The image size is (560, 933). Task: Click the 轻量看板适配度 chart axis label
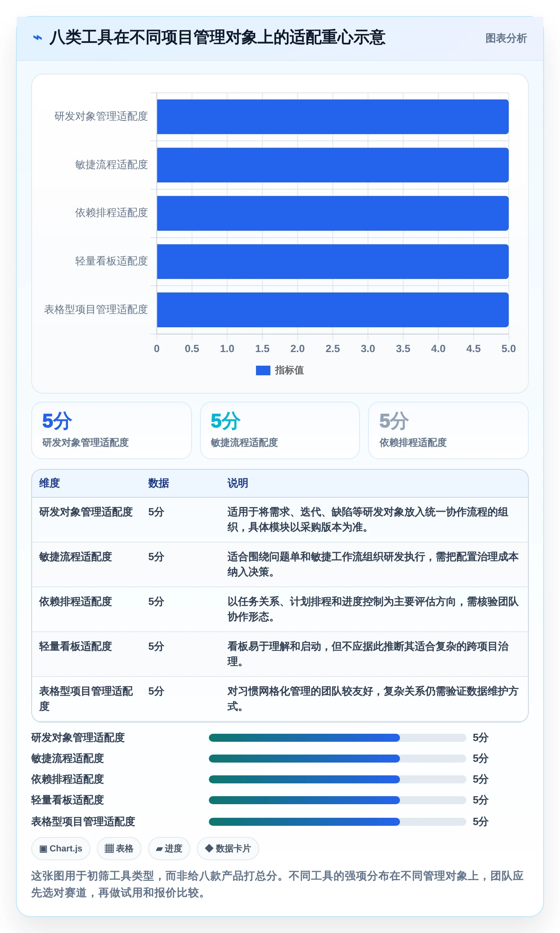pos(112,261)
